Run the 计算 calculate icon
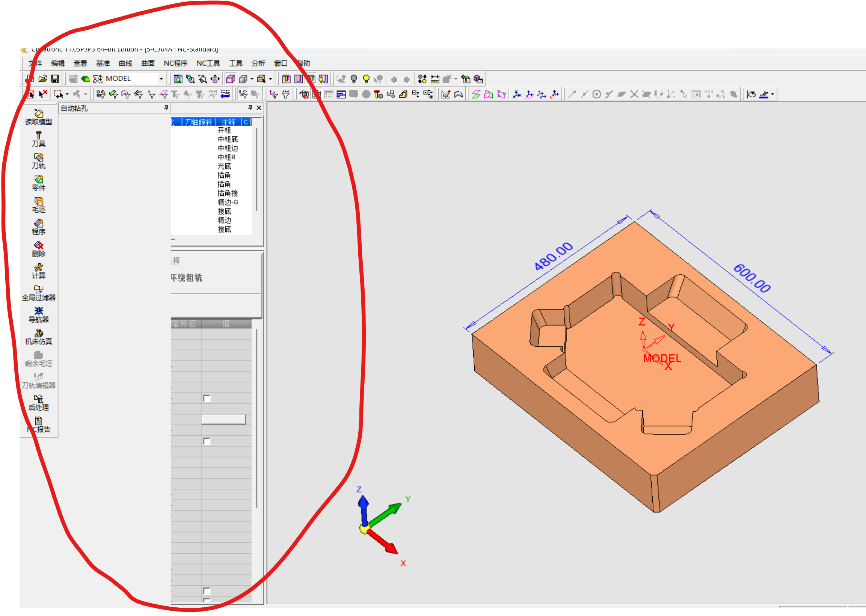This screenshot has height=616, width=866. tap(38, 271)
